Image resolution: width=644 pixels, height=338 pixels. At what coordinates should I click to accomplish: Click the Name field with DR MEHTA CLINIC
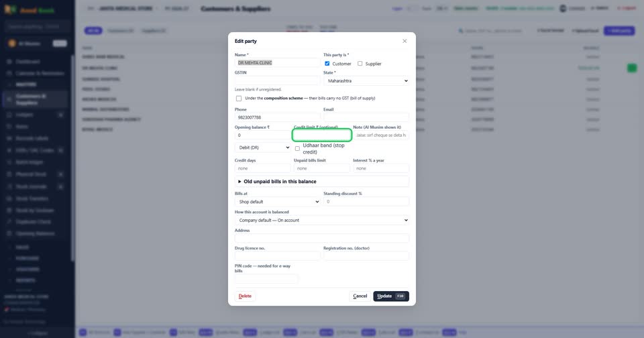(277, 63)
